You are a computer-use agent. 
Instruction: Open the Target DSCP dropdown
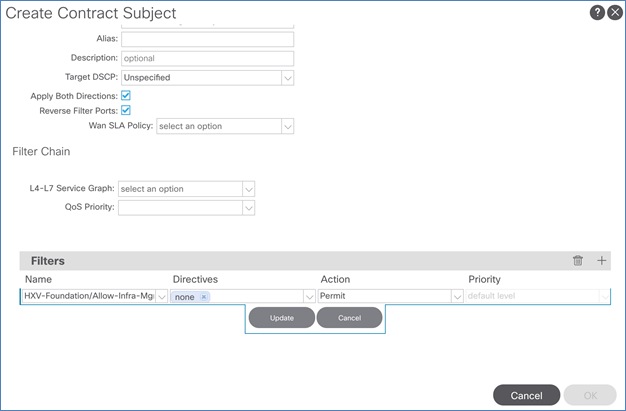tap(287, 77)
